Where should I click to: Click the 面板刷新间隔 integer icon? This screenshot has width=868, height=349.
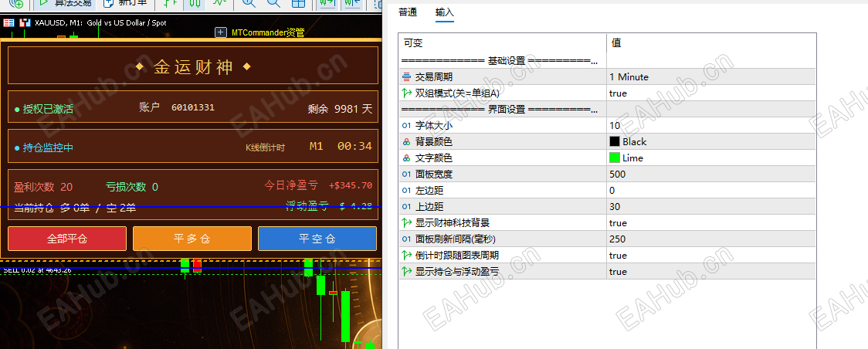tap(407, 239)
